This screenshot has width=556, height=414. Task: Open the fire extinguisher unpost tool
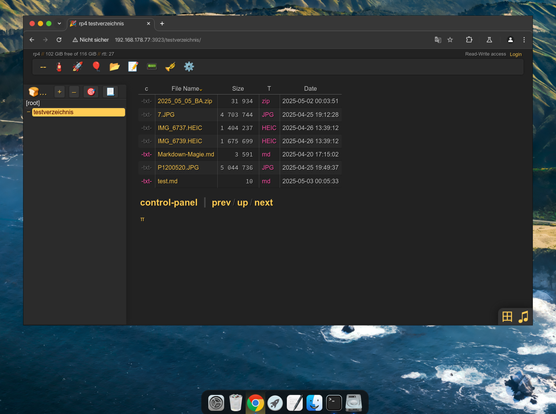(x=59, y=67)
